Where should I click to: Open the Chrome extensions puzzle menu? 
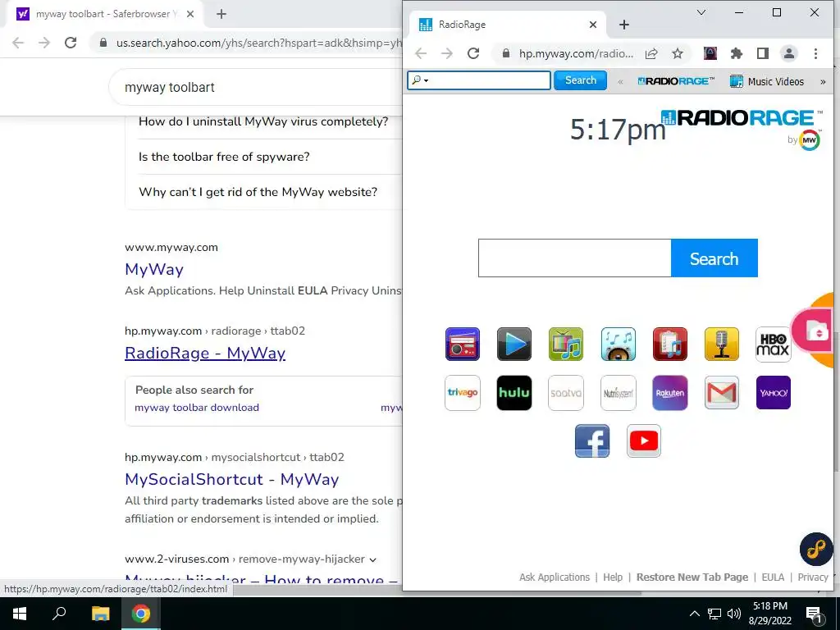tap(737, 53)
